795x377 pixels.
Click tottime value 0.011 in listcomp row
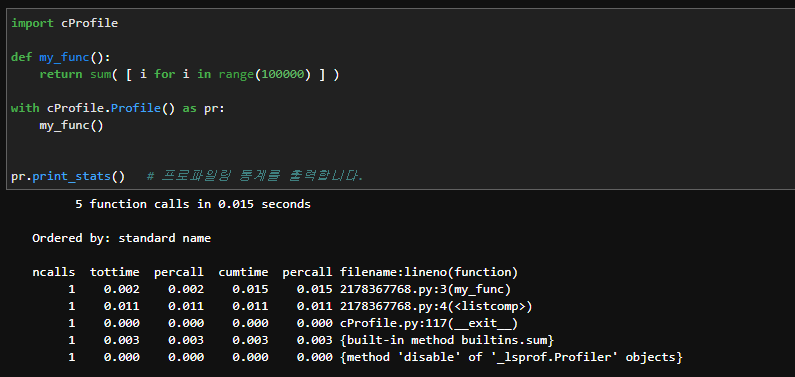tap(122, 307)
